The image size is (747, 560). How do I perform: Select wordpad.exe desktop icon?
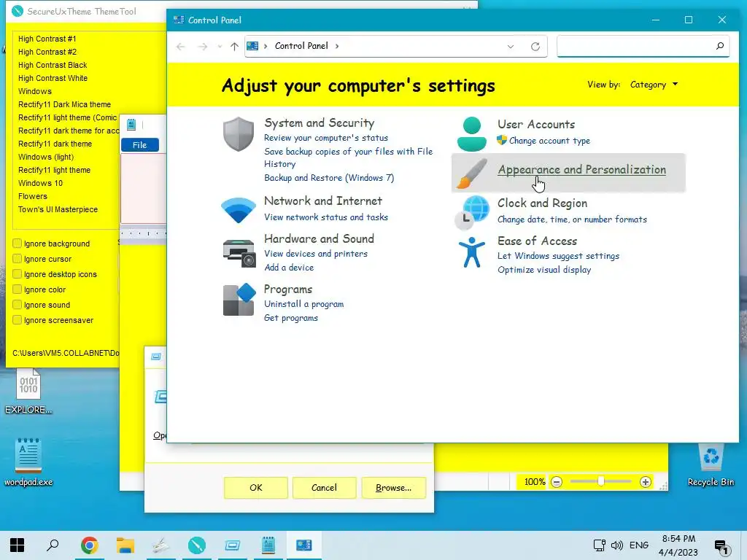[x=28, y=462]
